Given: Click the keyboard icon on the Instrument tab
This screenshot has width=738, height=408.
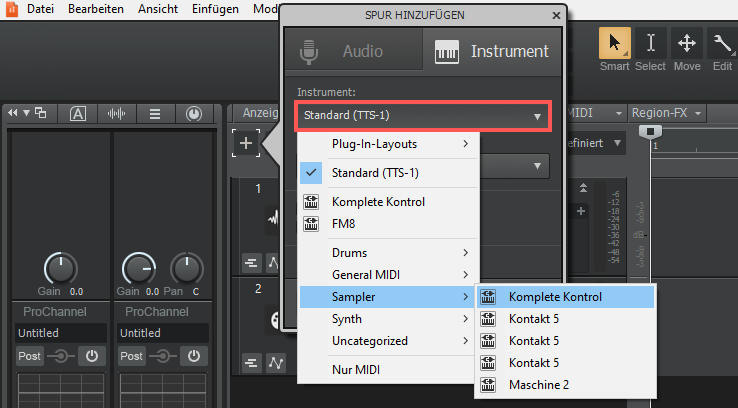Looking at the screenshot, I should [446, 51].
